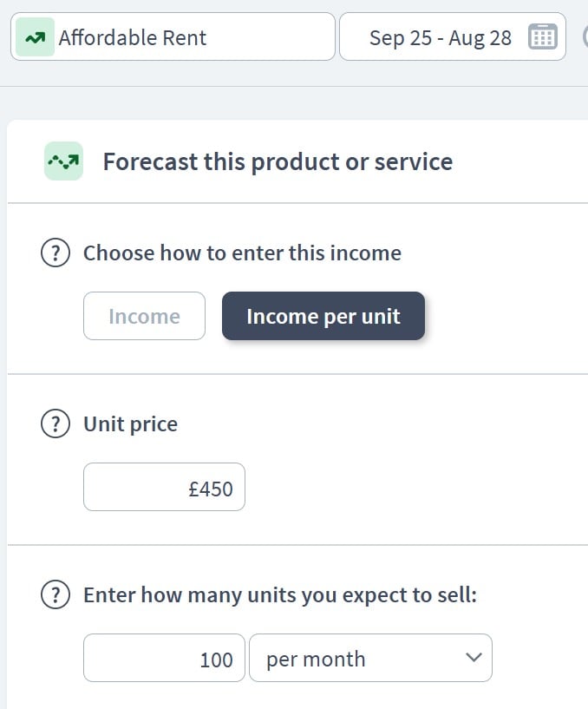
Task: Click the Enter how many units label
Action: (x=280, y=595)
